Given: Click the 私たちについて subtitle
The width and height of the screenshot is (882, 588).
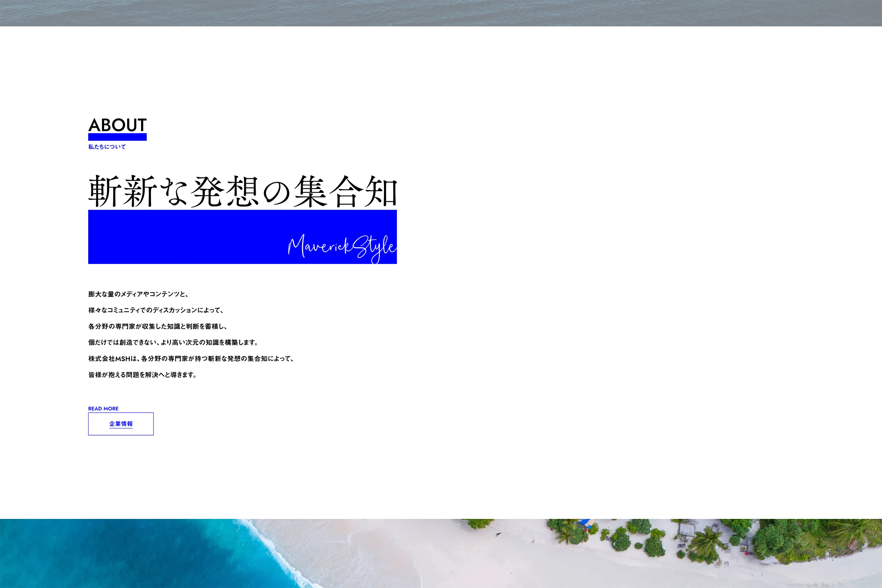Looking at the screenshot, I should (x=107, y=147).
